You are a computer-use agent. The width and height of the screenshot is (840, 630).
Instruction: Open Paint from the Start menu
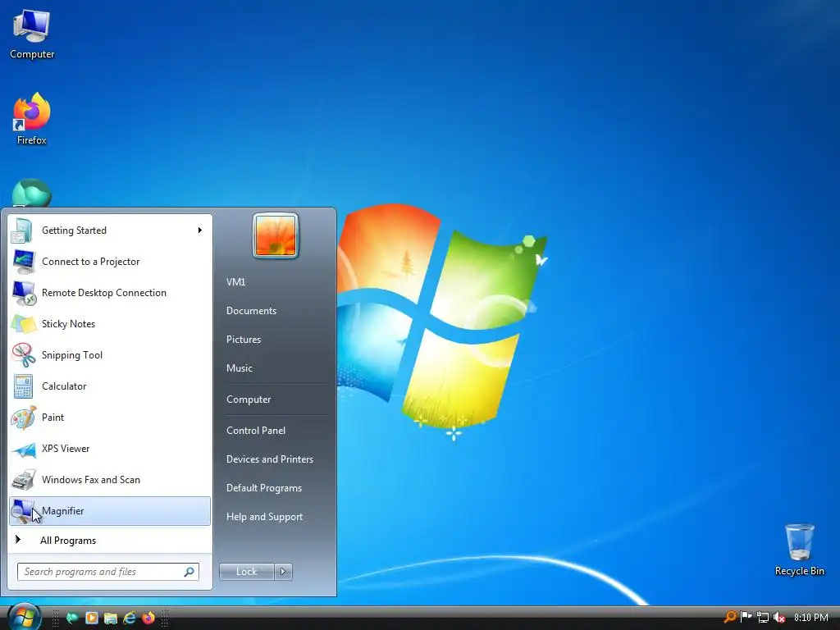pos(109,417)
